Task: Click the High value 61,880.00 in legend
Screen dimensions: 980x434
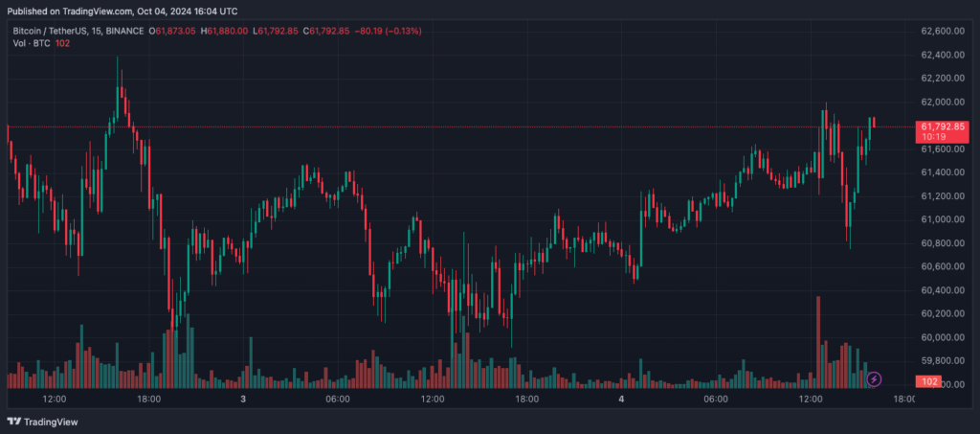Action: coord(228,32)
